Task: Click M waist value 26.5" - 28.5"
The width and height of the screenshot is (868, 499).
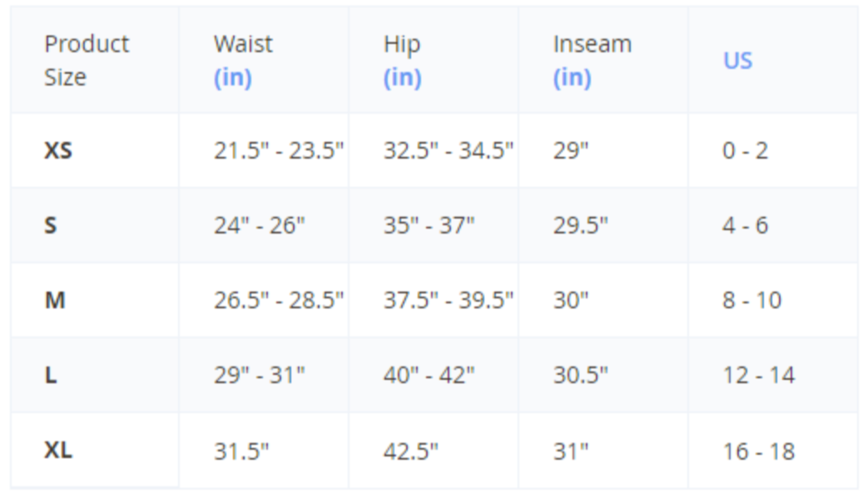Action: coord(279,300)
